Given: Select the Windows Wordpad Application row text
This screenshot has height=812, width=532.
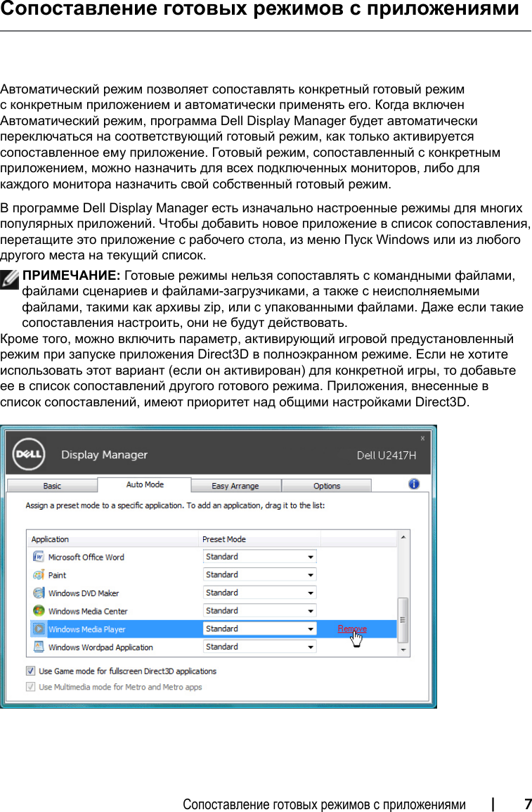Looking at the screenshot, I should (x=100, y=647).
